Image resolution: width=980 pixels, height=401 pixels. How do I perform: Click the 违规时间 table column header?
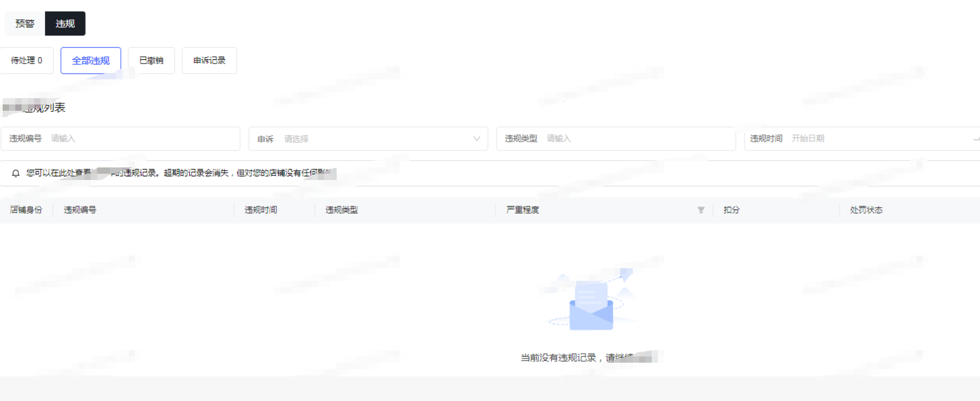260,210
